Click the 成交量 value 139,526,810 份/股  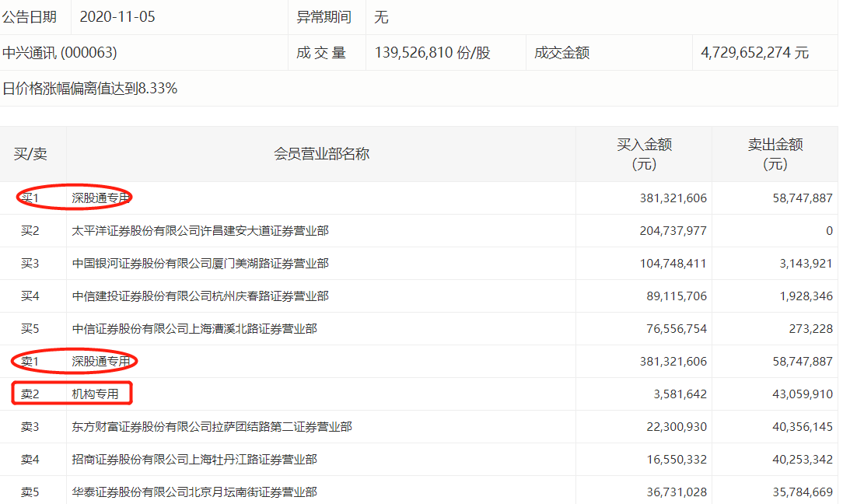pos(432,53)
